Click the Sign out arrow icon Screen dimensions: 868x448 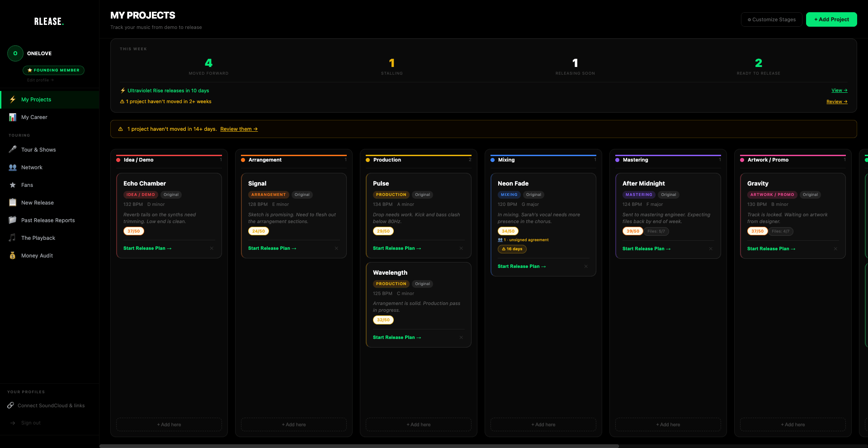(x=13, y=423)
